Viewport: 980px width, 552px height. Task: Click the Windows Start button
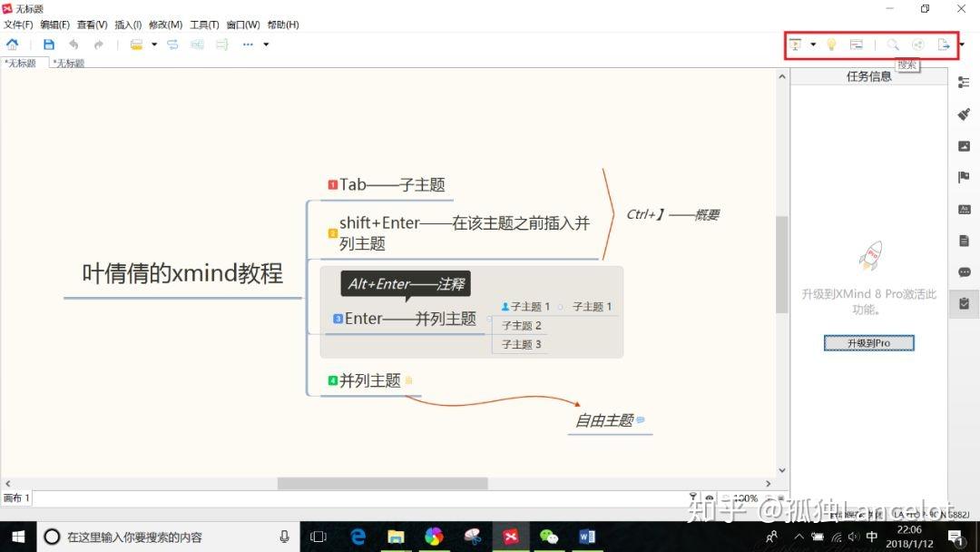tap(18, 537)
